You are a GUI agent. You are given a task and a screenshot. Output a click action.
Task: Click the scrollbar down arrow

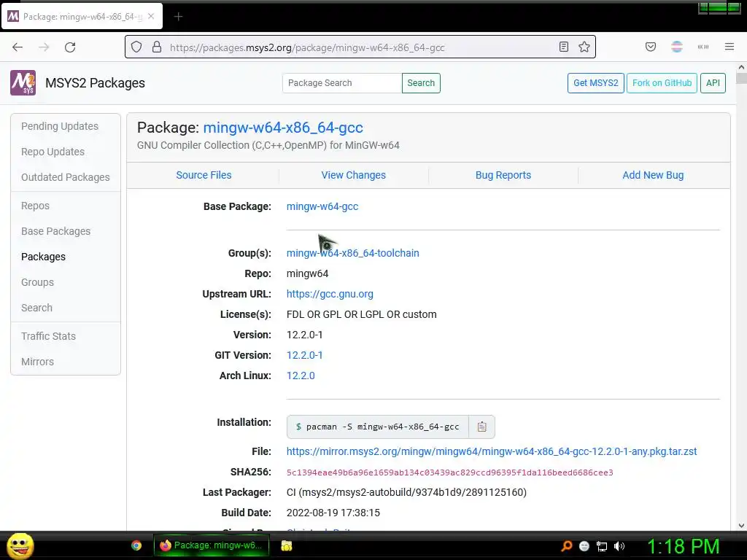click(x=741, y=526)
